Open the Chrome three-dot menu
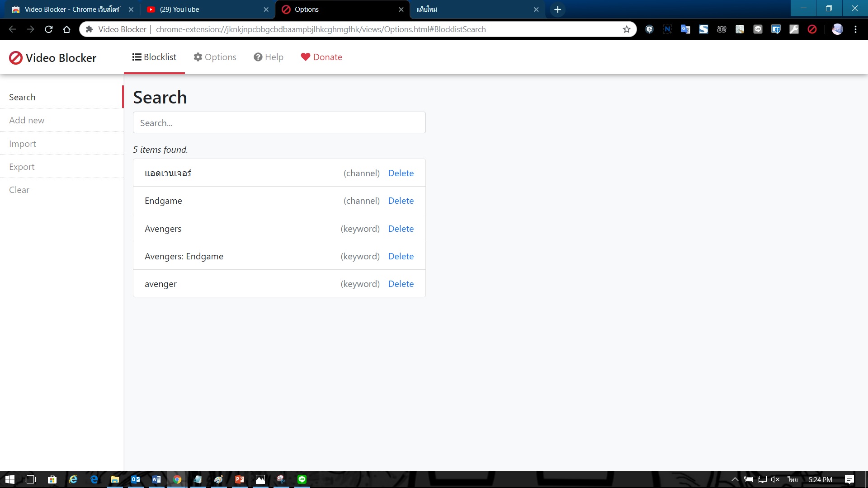The height and width of the screenshot is (488, 868). tap(855, 29)
